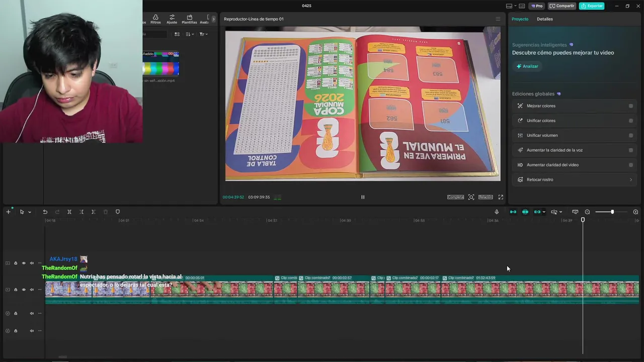The image size is (644, 362).
Task: Hide the main video track with eye icon
Action: (24, 290)
